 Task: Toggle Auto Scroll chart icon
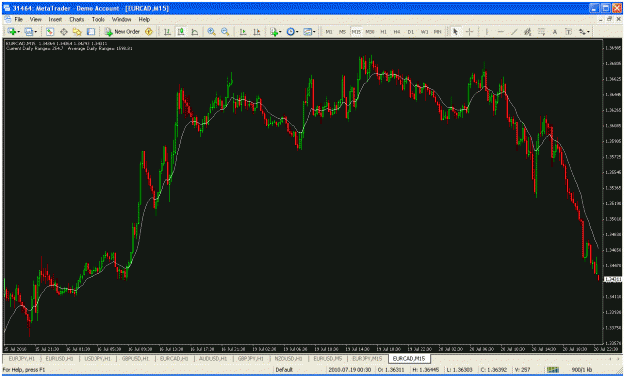[x=243, y=31]
